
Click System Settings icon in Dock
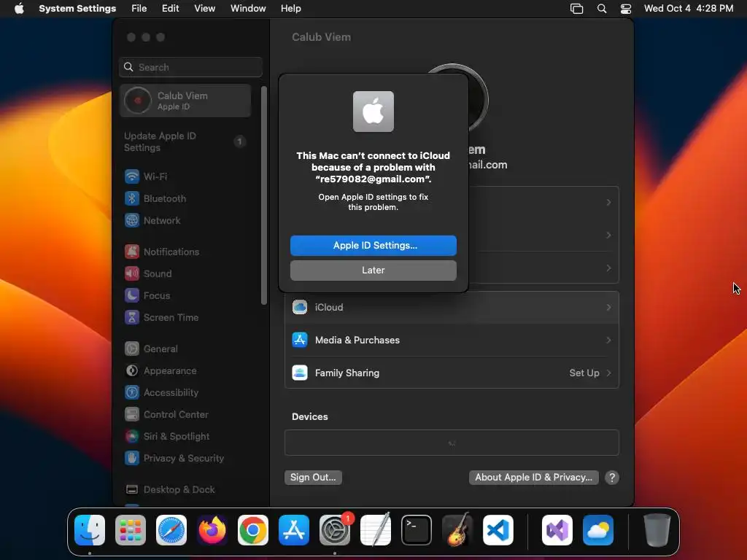335,530
